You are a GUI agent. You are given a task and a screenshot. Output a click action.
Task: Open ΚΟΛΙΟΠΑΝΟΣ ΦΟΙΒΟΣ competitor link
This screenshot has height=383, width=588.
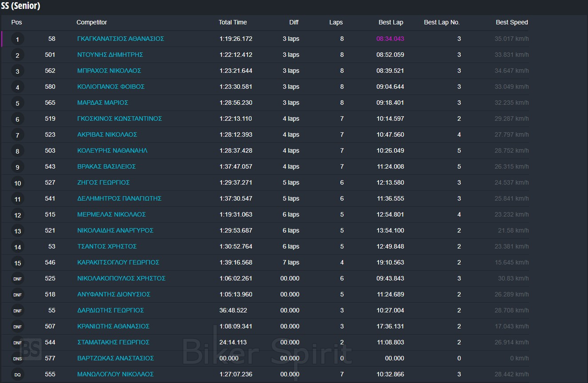pos(110,87)
